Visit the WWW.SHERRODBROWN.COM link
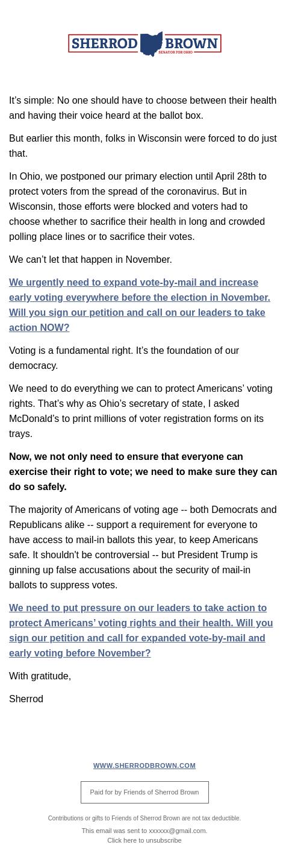289x868 pixels. pyautogui.click(x=144, y=766)
